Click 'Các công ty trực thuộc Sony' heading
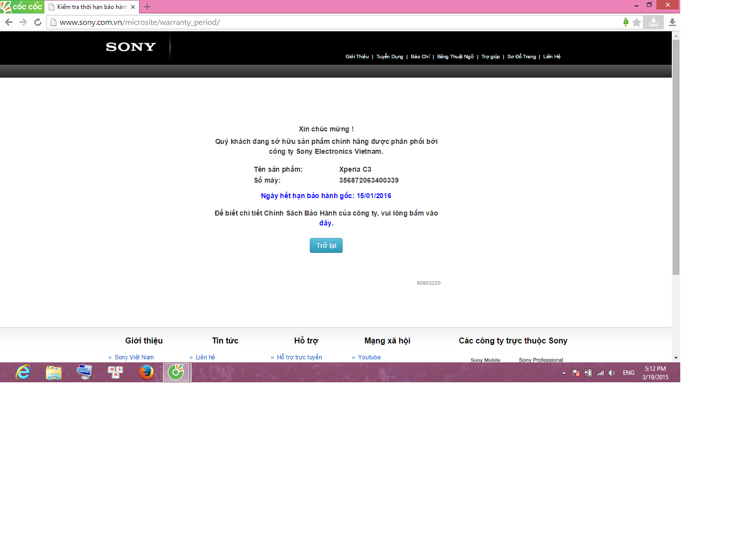 point(513,341)
